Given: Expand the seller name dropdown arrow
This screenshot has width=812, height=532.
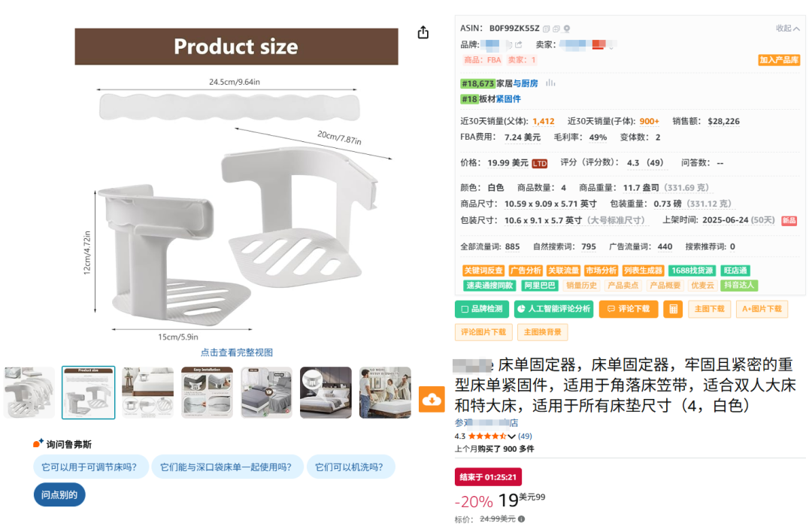Looking at the screenshot, I should tap(611, 47).
